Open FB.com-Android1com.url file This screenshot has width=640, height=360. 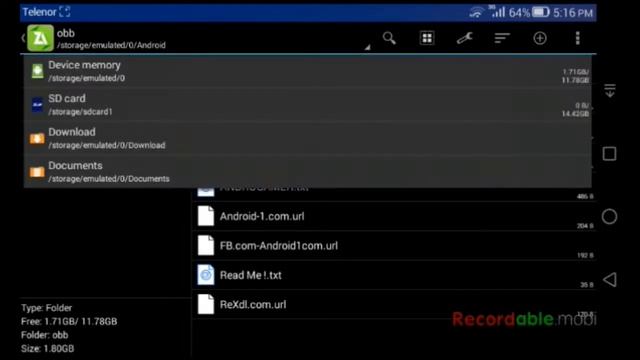coord(394,246)
